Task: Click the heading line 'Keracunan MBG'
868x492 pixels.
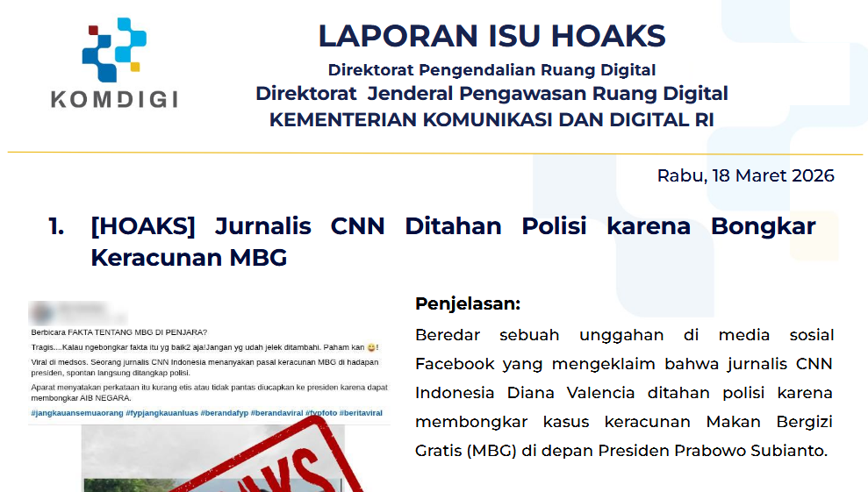Action: [x=189, y=257]
